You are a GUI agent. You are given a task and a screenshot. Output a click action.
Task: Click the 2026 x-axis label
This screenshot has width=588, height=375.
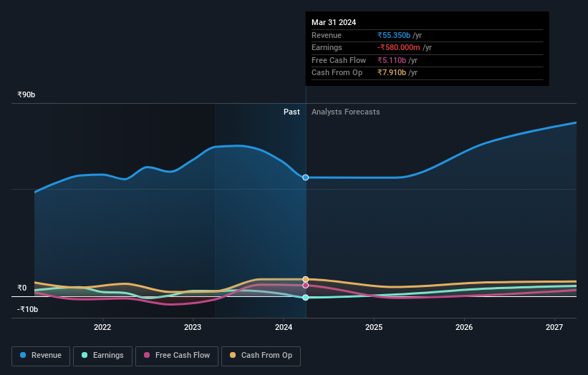464,328
